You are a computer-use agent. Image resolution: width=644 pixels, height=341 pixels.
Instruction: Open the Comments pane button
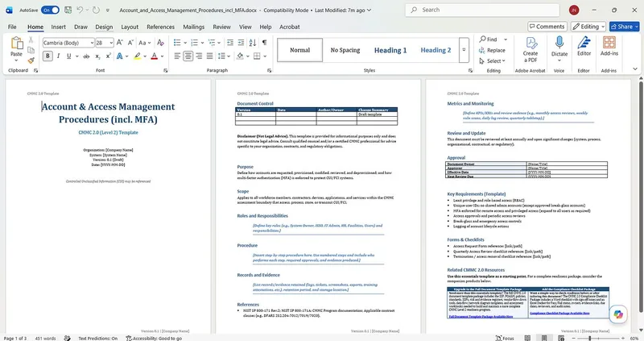(x=547, y=27)
